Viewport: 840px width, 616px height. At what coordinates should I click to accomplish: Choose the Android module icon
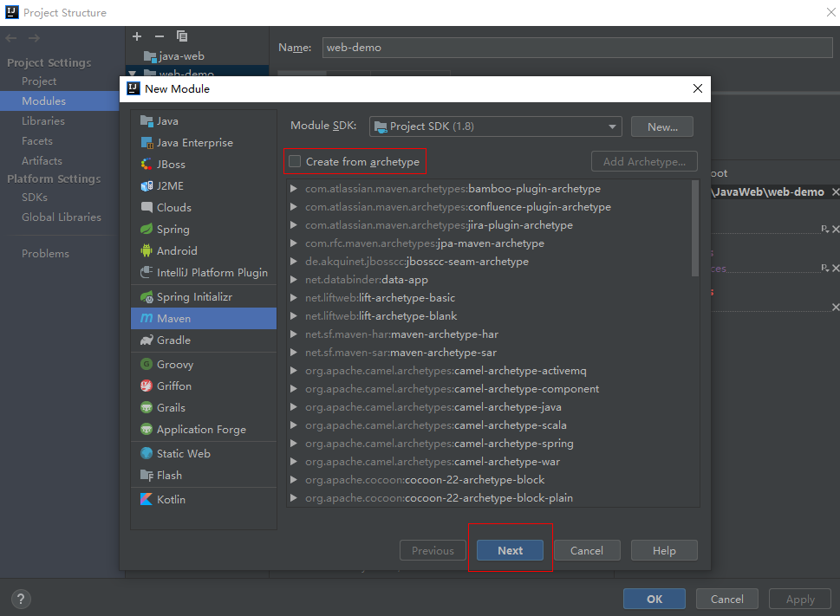point(147,251)
